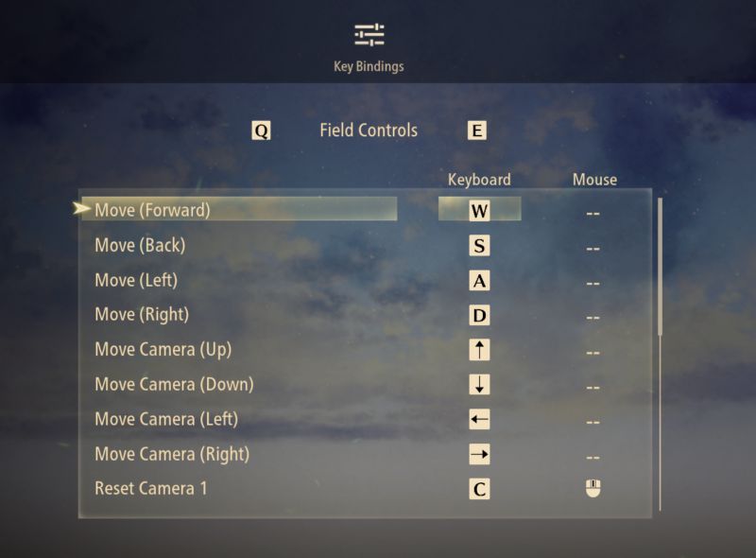Click the bindings list scrollbar
Screen dimensions: 756x558
click(x=660, y=267)
